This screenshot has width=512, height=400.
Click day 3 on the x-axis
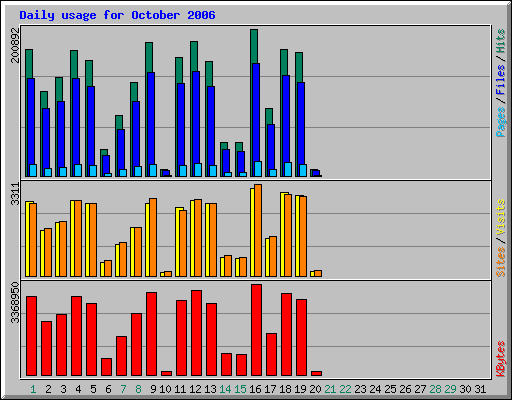pos(63,389)
